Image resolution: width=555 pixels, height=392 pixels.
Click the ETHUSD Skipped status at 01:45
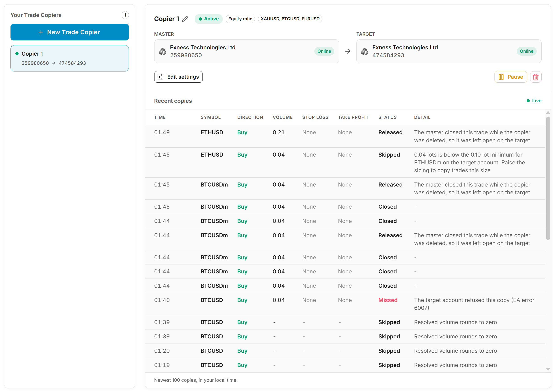coord(389,155)
